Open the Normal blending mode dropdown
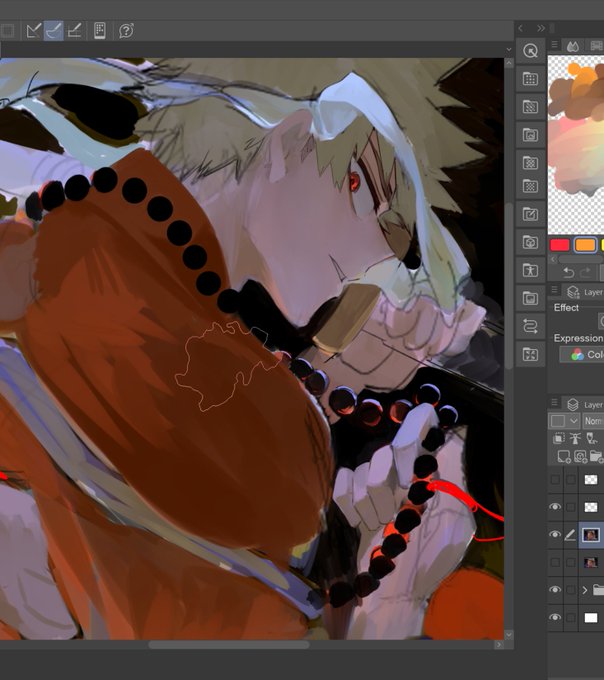The width and height of the screenshot is (604, 680). (x=593, y=421)
